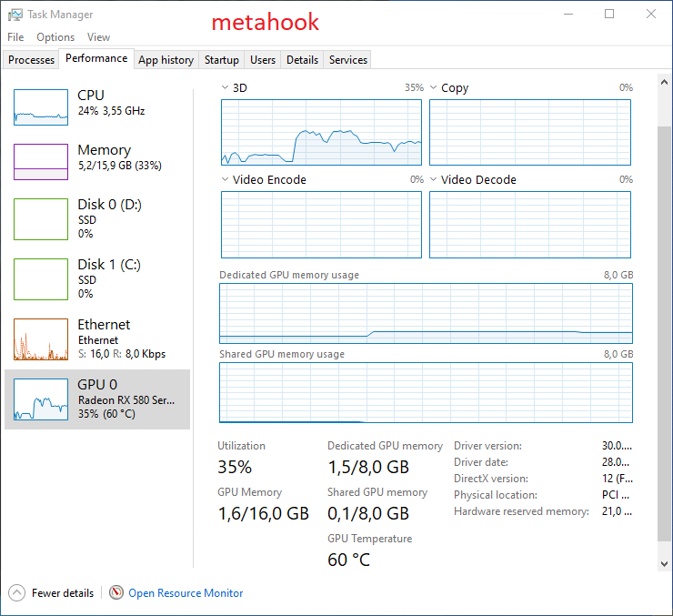Viewport: 673px width, 616px height.
Task: Click the Resource Monitor gauge icon
Action: (116, 593)
